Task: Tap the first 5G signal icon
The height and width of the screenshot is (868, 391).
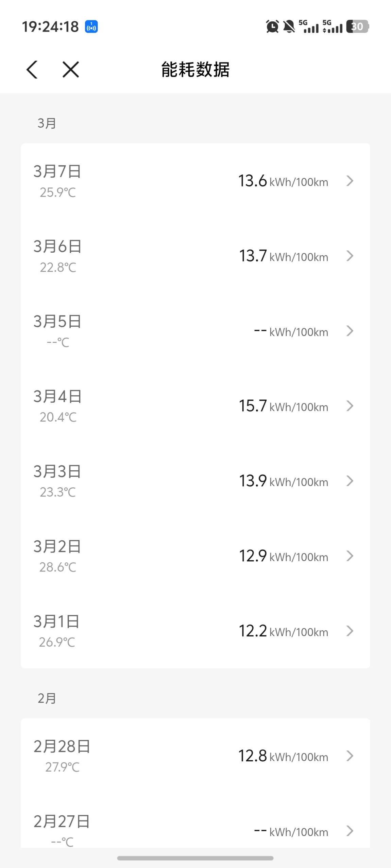Action: 309,26
